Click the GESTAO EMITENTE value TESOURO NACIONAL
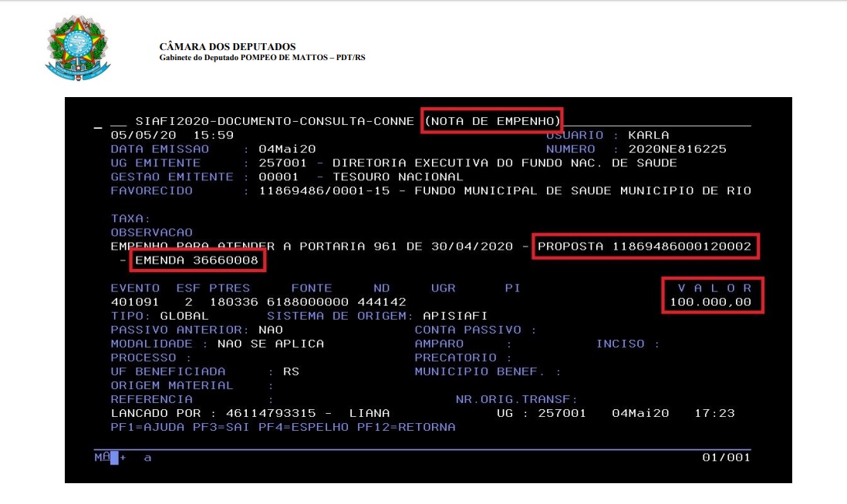Screen dimensions: 847x504 click(397, 177)
